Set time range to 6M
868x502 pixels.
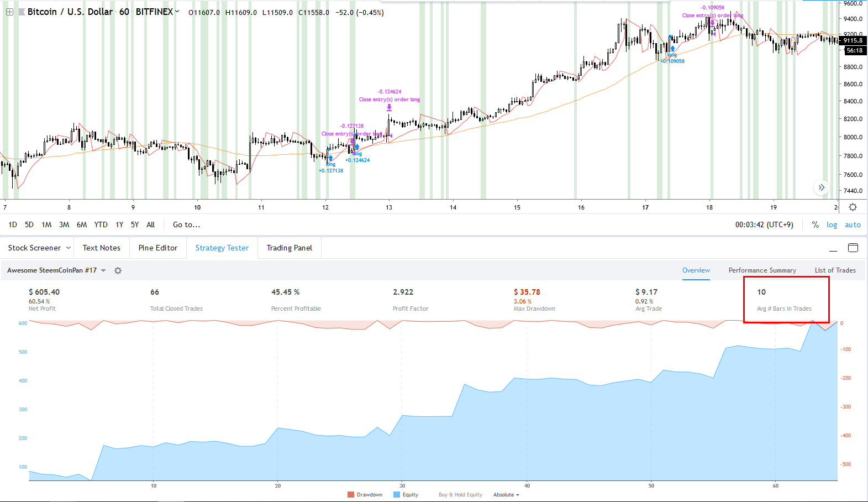coord(82,224)
